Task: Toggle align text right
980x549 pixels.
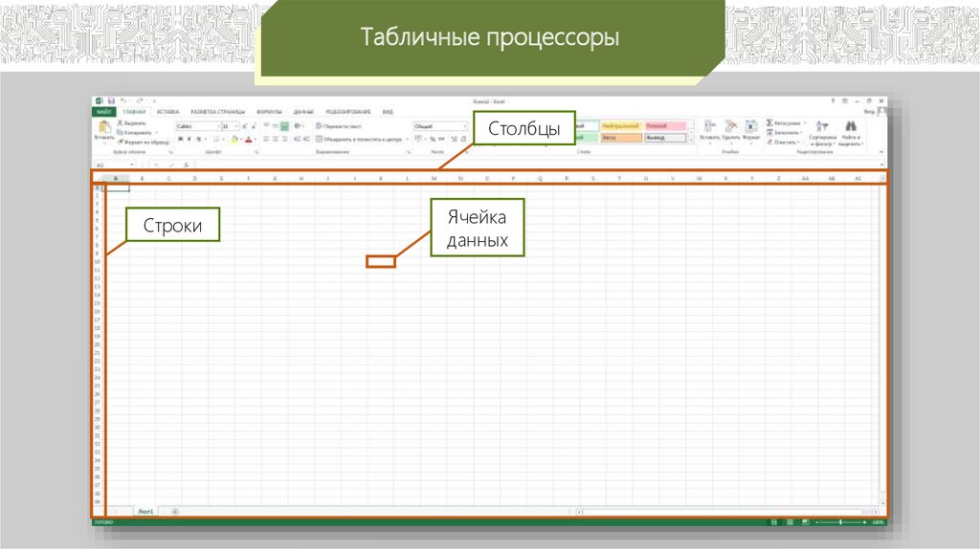Action: coord(284,140)
